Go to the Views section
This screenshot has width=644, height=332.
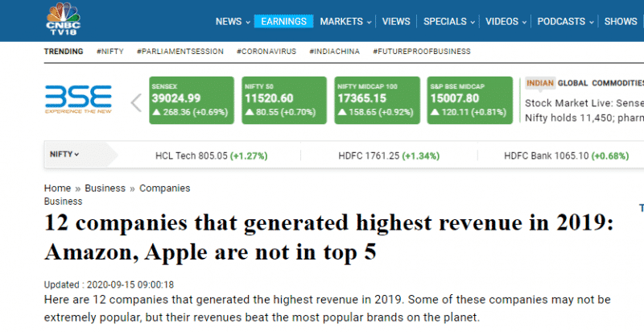(x=396, y=22)
